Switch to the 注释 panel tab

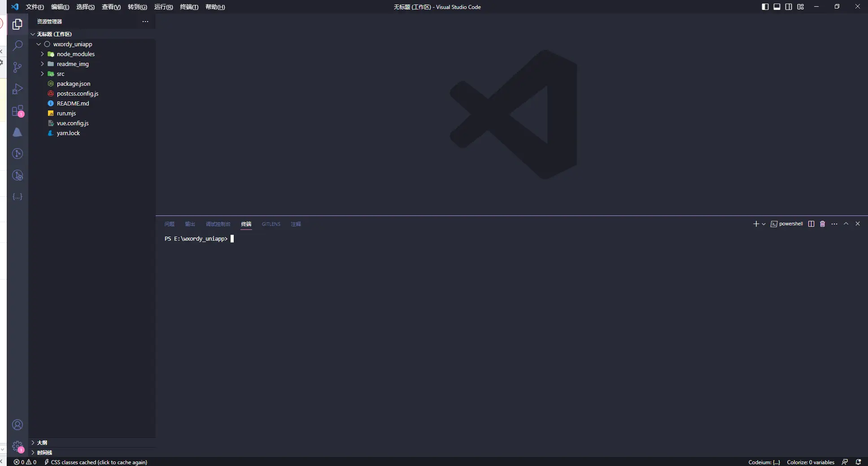click(296, 224)
